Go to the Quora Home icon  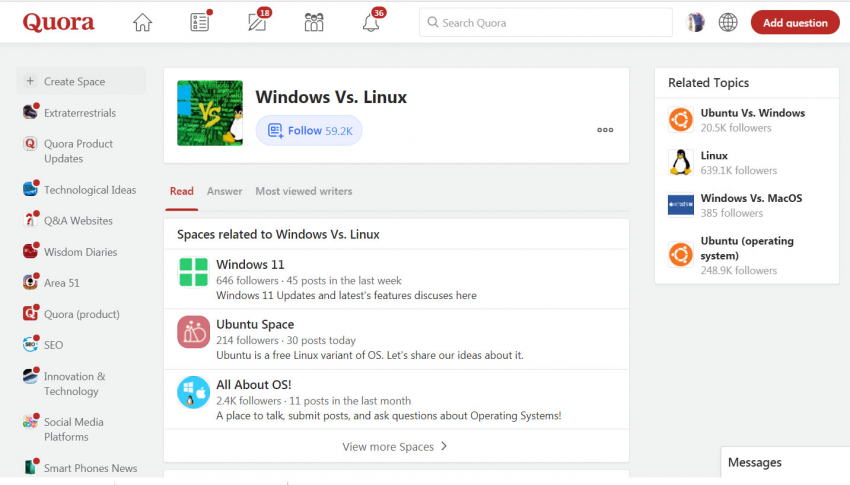pos(143,22)
